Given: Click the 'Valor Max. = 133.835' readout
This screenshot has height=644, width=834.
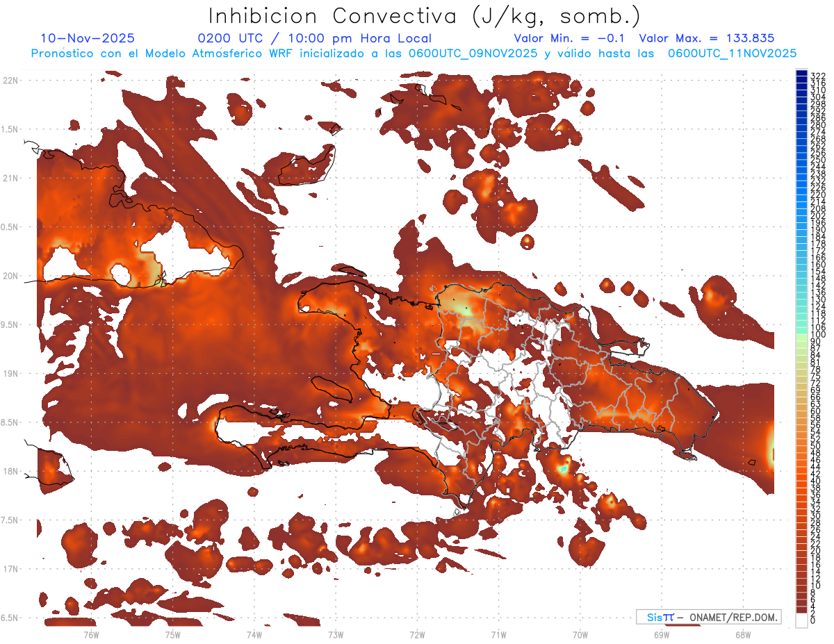Looking at the screenshot, I should click(707, 38).
